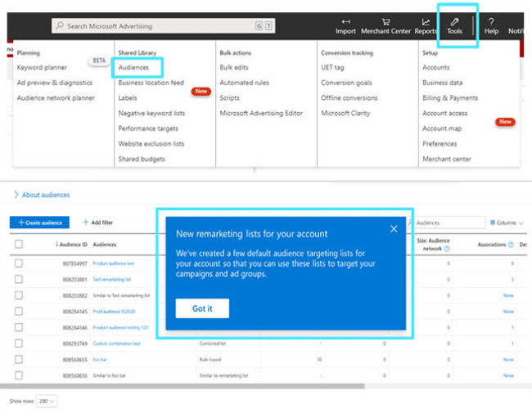Open Keyword planner from Planning menu
Image resolution: width=532 pixels, height=413 pixels.
click(42, 68)
